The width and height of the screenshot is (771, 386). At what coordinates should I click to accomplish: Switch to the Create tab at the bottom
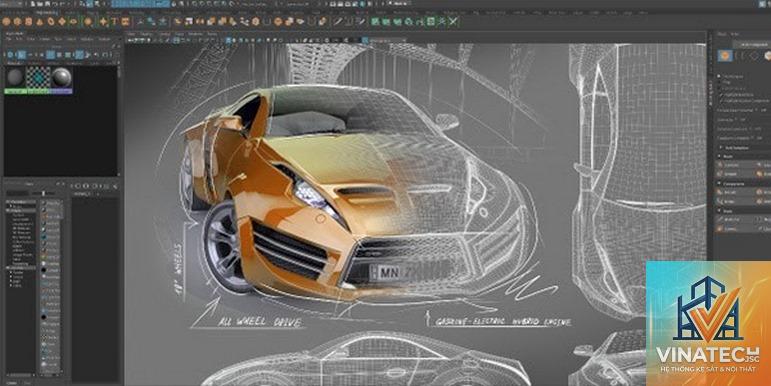tap(11, 383)
